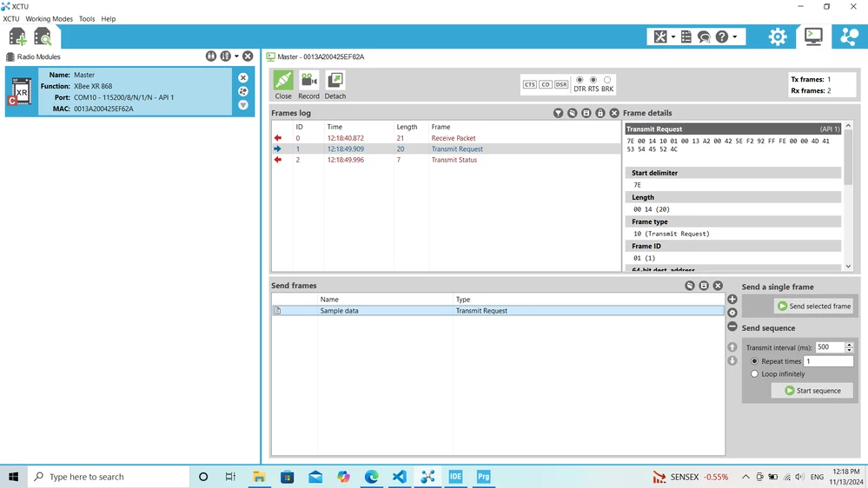The image size is (868, 488).
Task: Select Transmit Request frame log row
Action: (447, 148)
